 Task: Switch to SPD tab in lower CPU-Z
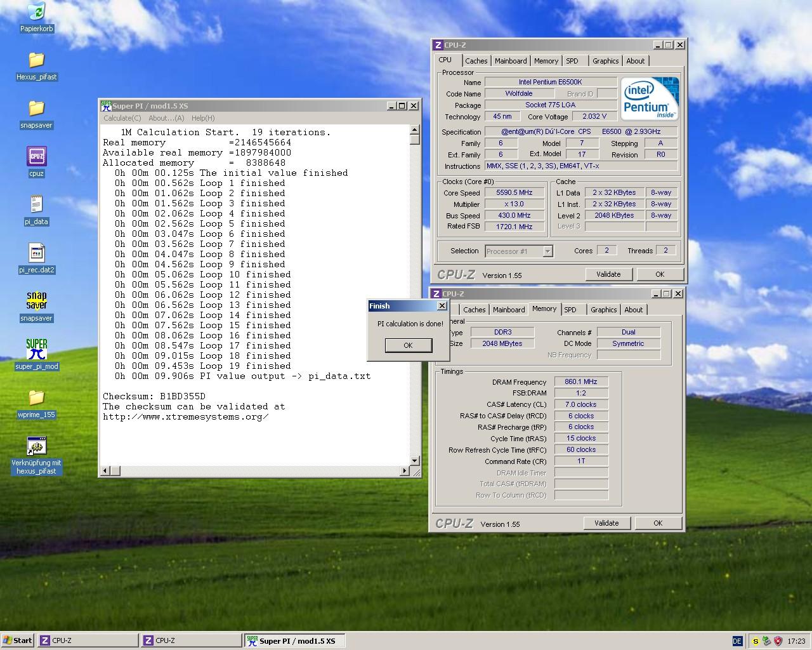tap(570, 310)
